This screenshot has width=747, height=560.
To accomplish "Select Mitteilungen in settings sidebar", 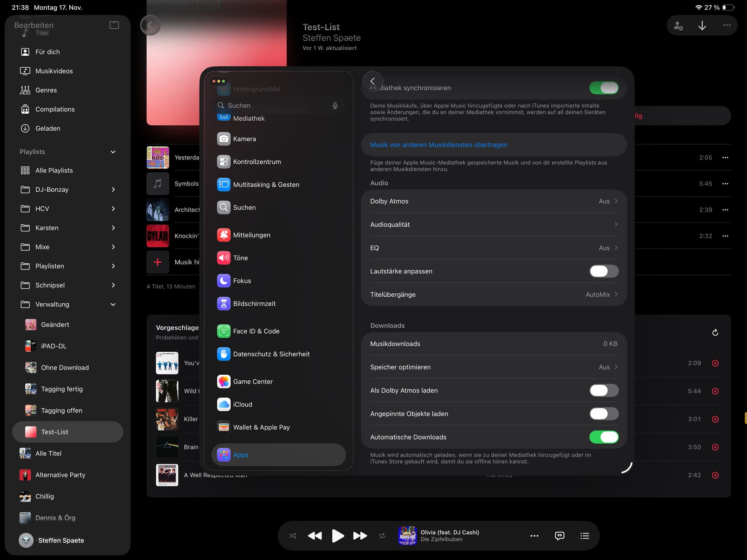I will (x=251, y=235).
